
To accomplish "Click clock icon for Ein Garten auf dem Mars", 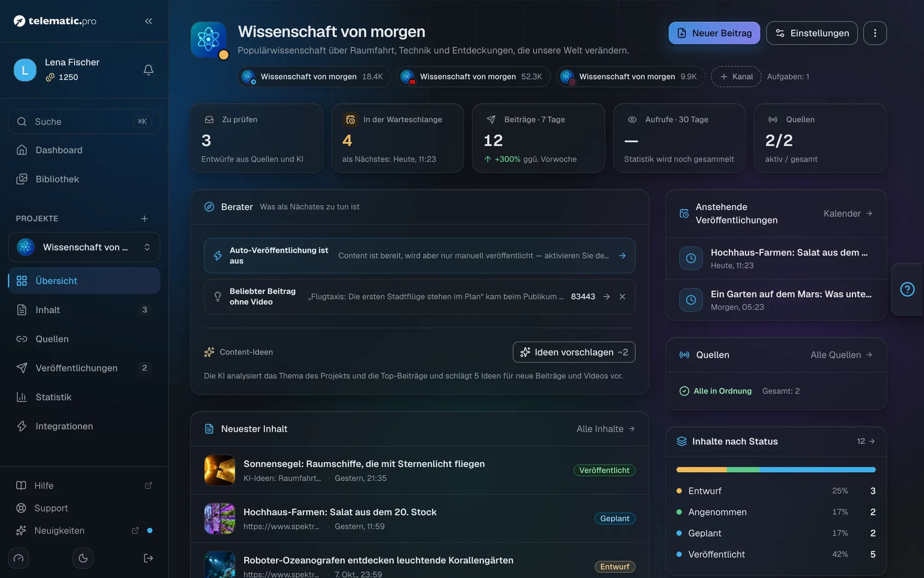I will point(691,300).
